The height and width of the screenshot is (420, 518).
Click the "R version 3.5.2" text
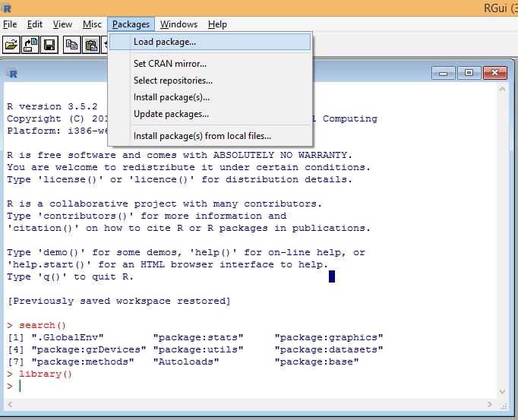(52, 106)
